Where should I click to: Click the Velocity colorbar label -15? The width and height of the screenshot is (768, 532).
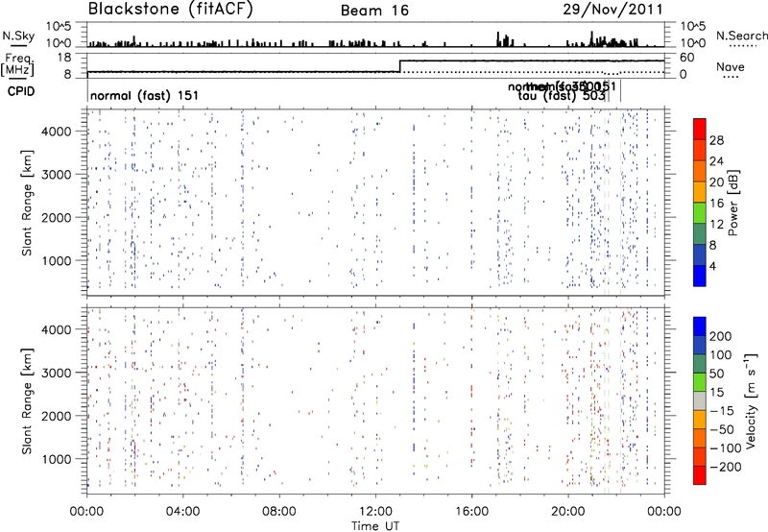pos(722,411)
